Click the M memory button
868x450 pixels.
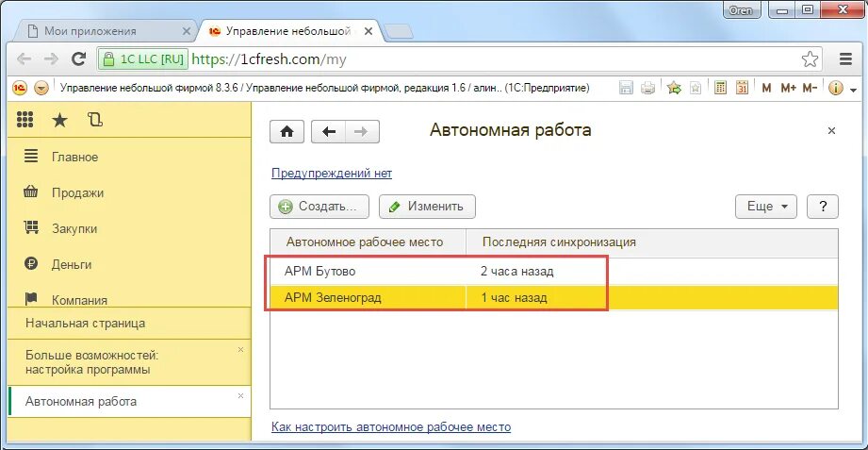(x=766, y=88)
